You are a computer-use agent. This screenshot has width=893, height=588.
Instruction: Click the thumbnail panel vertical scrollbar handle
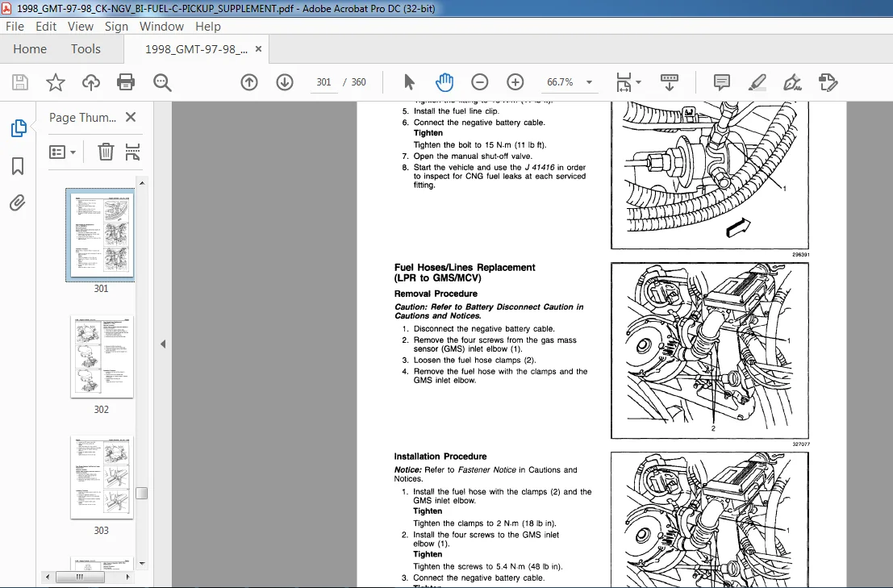click(142, 493)
